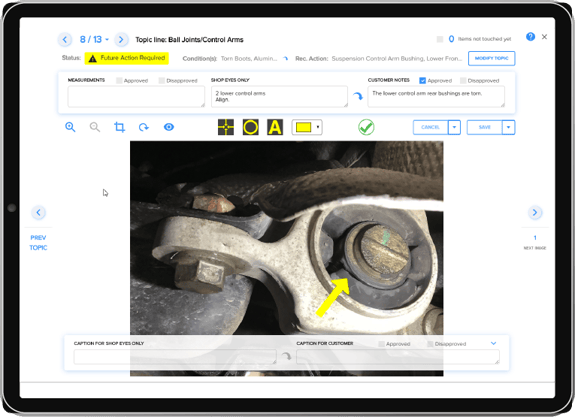575x417 pixels.
Task: Check Approved for Caption for Customer
Action: coord(381,344)
